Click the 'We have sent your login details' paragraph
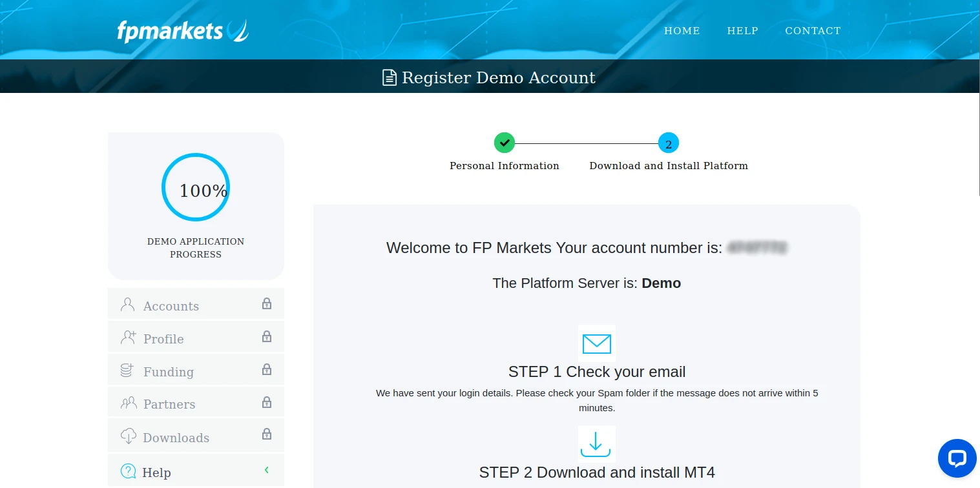The image size is (980, 488). click(597, 400)
